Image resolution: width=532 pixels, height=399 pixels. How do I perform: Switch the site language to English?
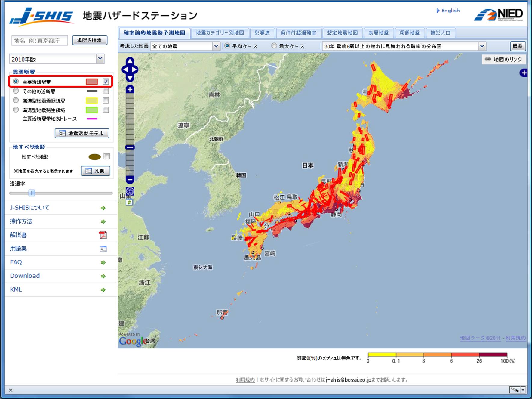pos(449,11)
